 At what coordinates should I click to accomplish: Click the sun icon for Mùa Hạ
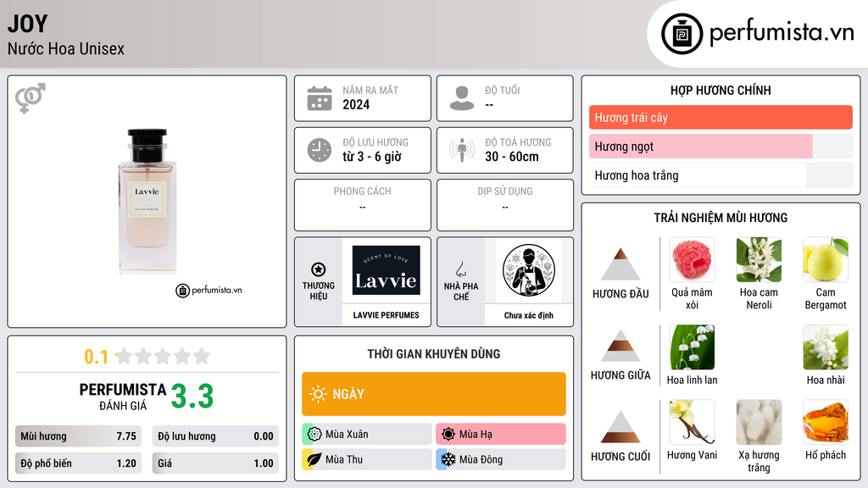point(448,435)
